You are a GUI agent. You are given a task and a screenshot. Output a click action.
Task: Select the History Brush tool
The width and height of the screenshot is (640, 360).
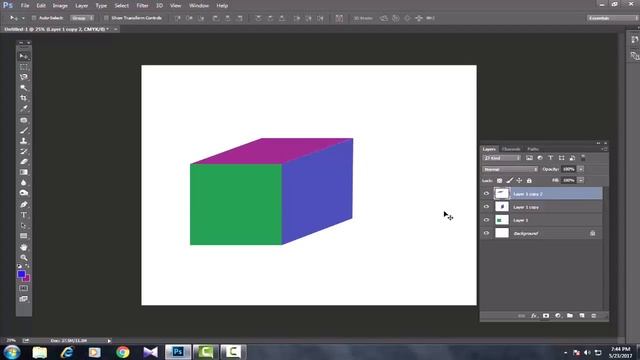point(24,151)
